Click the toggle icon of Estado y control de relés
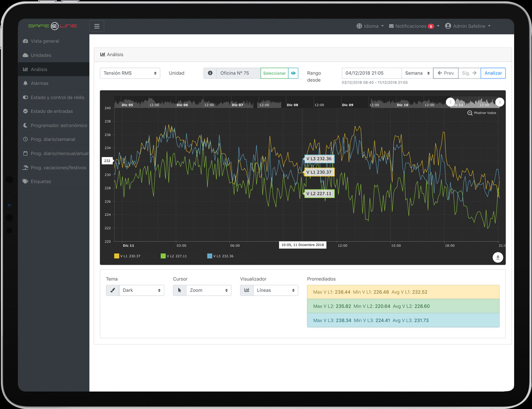532x409 pixels. point(25,97)
